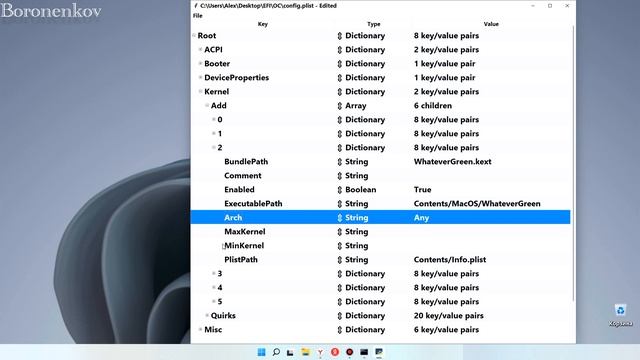Click the Type column header
Viewport: 640px width, 360px height.
pos(373,24)
